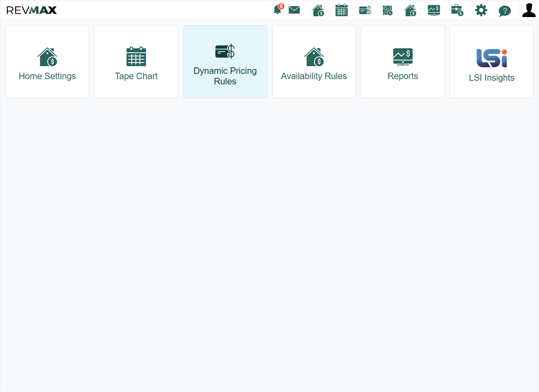Go to the Availability Rules card
This screenshot has height=392, width=539.
pos(314,62)
